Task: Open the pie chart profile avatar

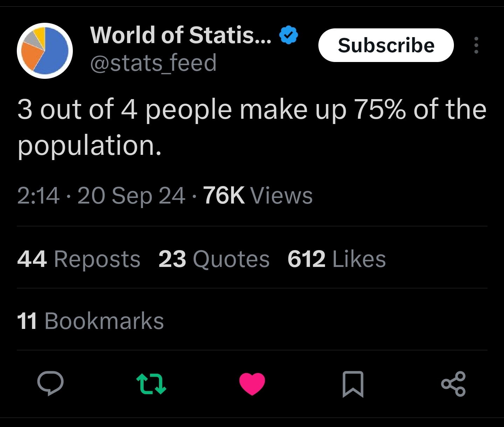Action: point(45,51)
